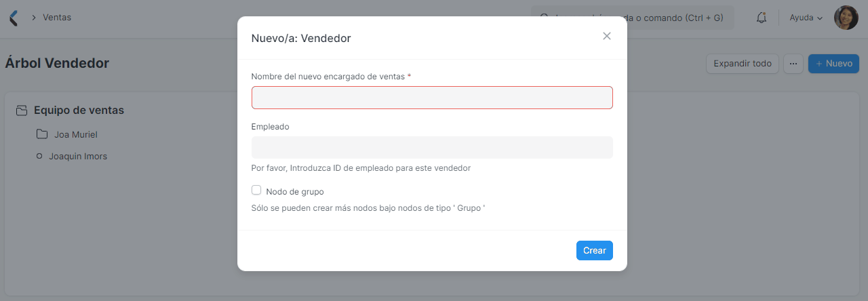Open the user avatar menu
Image resolution: width=868 pixels, height=301 pixels.
coord(846,18)
